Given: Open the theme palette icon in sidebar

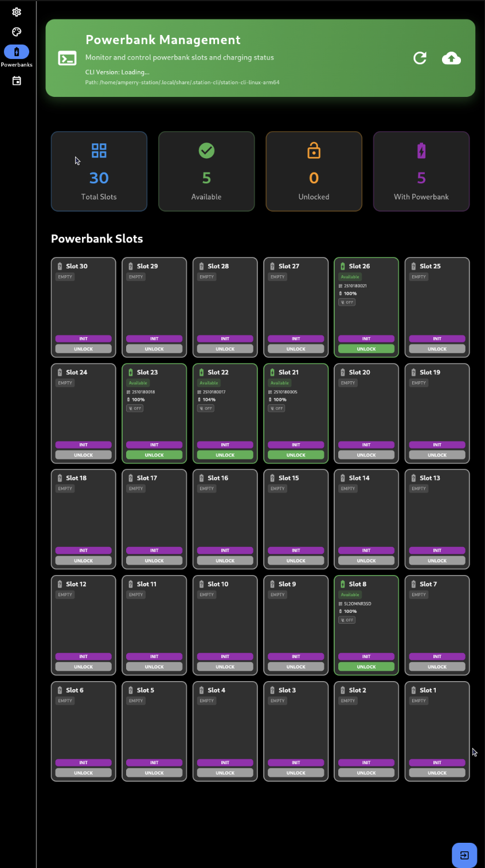Looking at the screenshot, I should pos(16,32).
